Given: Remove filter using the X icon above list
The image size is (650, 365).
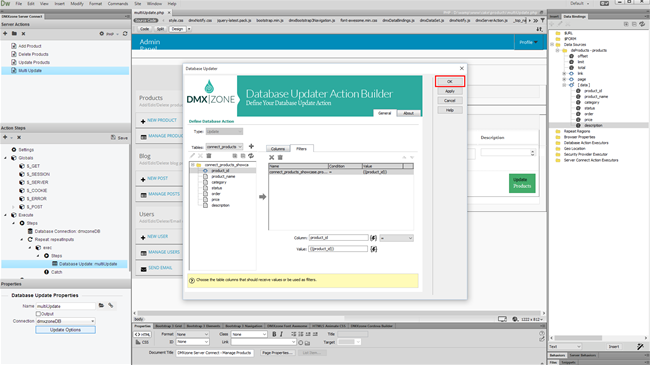Looking at the screenshot, I should (272, 158).
